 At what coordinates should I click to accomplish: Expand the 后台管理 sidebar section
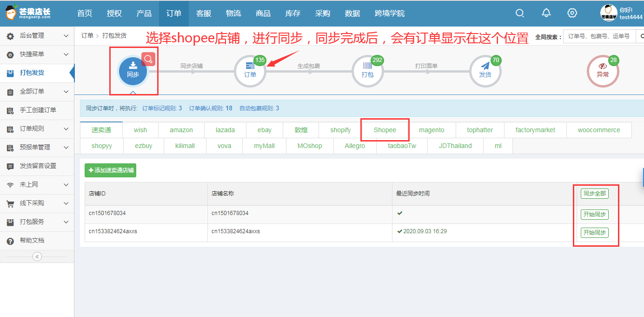(x=37, y=36)
